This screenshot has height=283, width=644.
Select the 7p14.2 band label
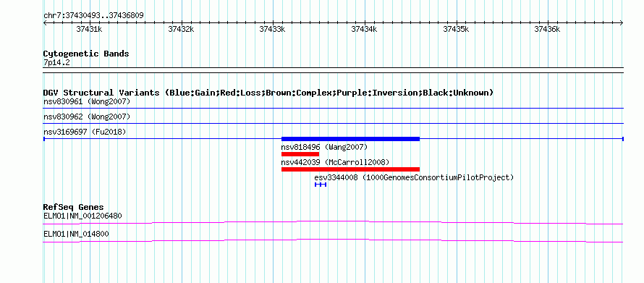point(56,62)
